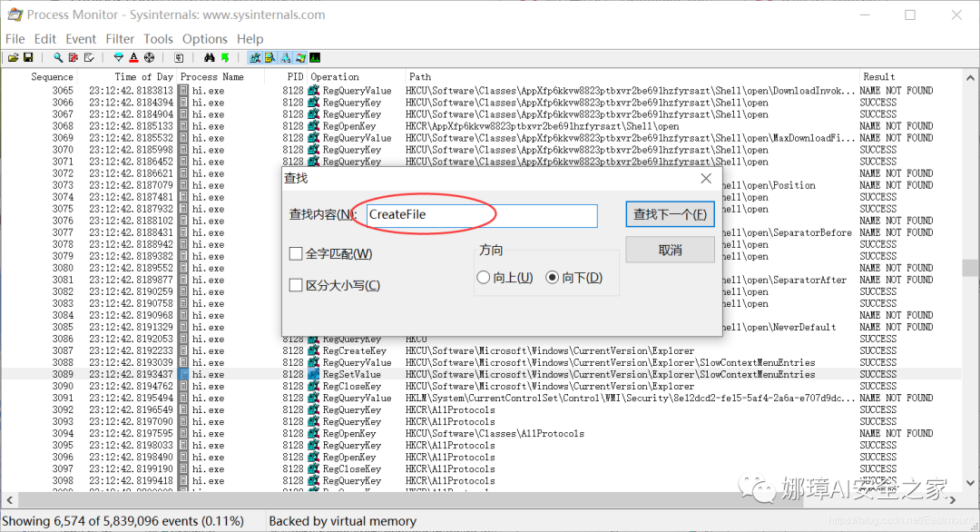980x532 pixels.
Task: Click the Show Process Tree icon
Action: (180, 57)
